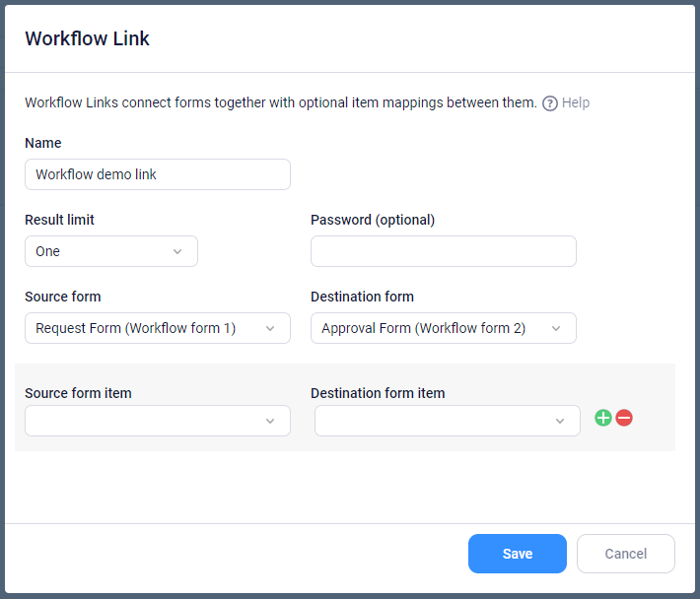Expand the Destination form dropdown
This screenshot has height=599, width=700.
click(444, 328)
